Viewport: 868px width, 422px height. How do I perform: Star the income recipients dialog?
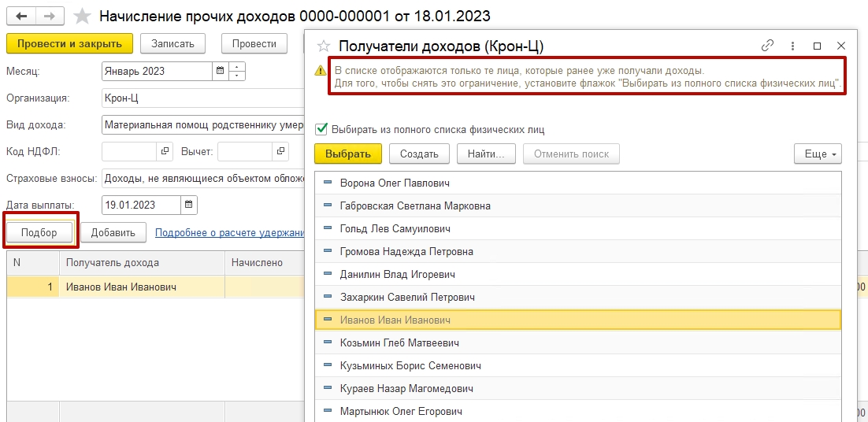click(323, 46)
